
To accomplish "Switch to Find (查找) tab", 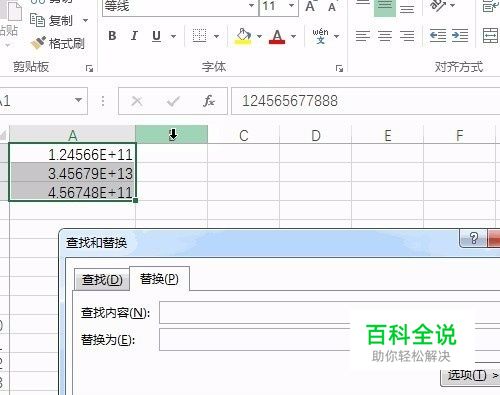I will click(102, 279).
